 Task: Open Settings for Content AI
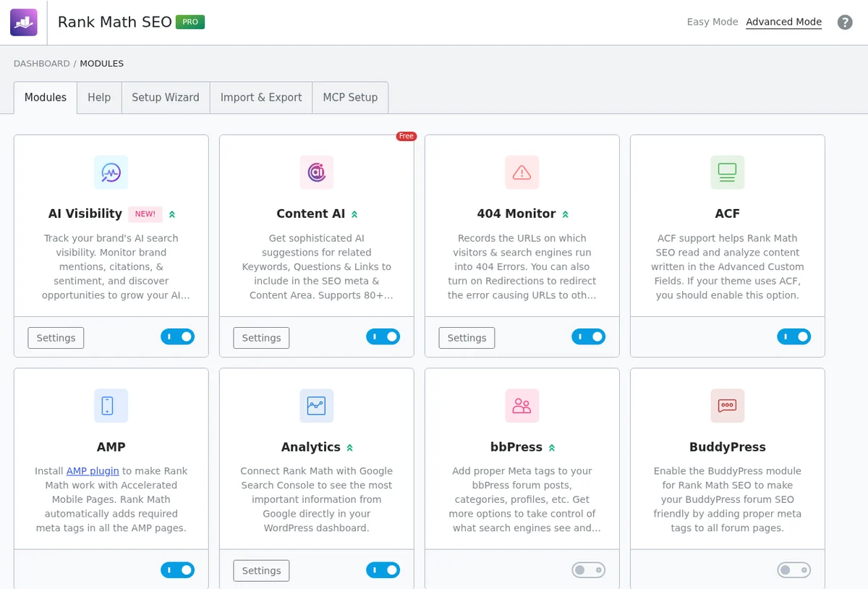(x=261, y=338)
